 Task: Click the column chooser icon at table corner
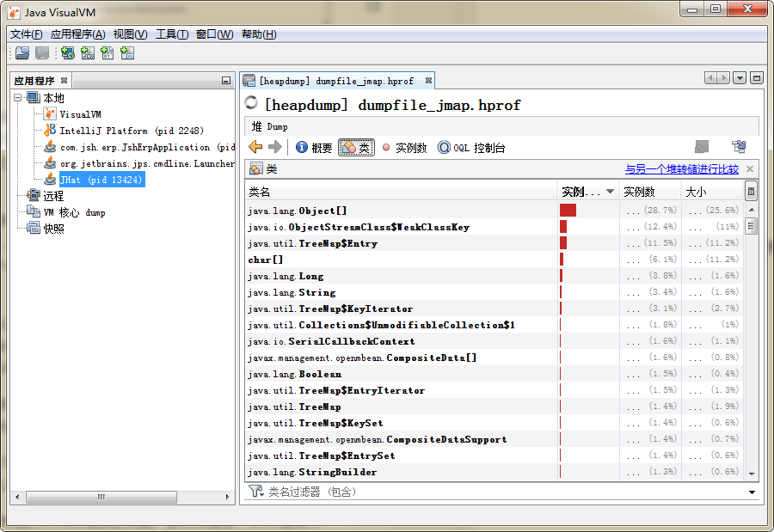[751, 192]
